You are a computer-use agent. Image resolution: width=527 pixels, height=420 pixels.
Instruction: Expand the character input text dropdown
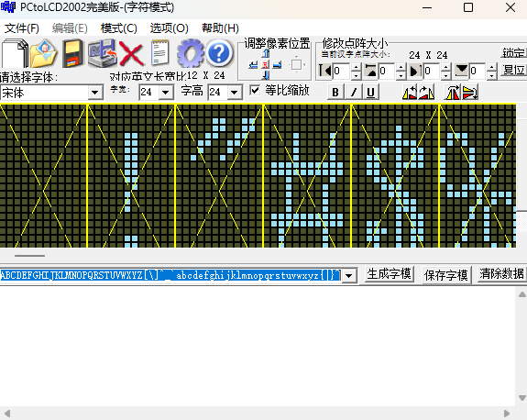click(x=349, y=276)
